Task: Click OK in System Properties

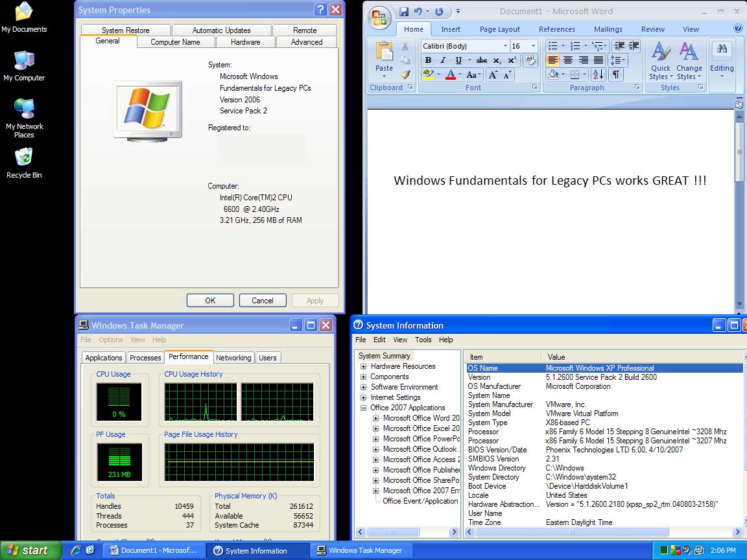Action: pos(210,301)
